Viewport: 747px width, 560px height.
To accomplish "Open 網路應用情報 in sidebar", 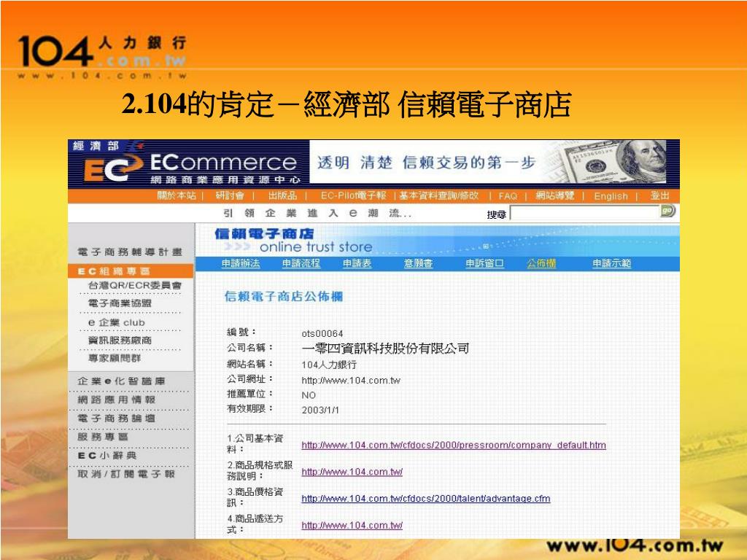I will pyautogui.click(x=117, y=400).
